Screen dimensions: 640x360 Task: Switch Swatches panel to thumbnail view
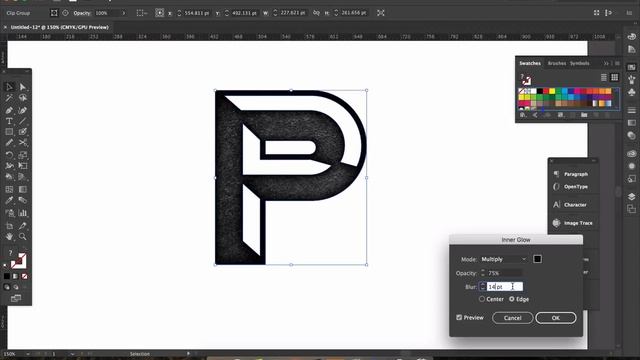[x=614, y=78]
